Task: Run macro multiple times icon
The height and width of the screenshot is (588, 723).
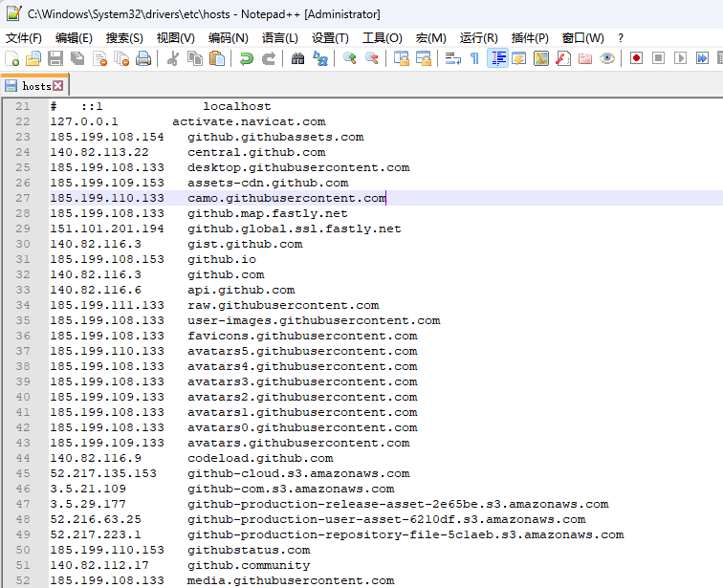Action: point(702,58)
